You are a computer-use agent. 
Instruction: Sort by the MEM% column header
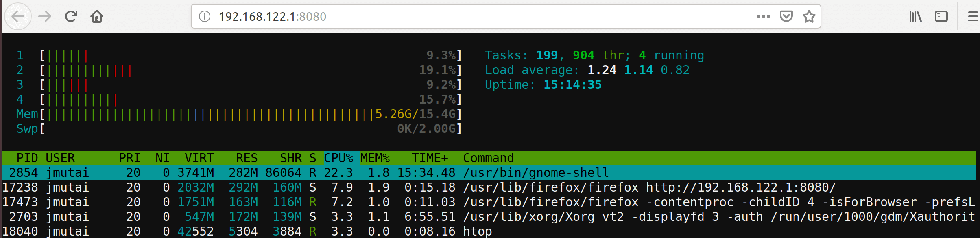(x=375, y=158)
